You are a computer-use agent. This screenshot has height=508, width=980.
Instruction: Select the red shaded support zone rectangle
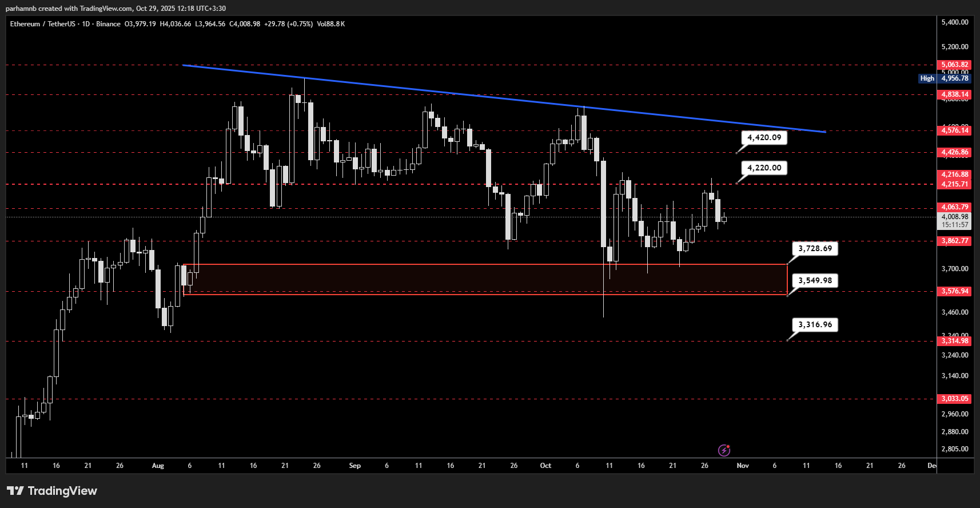[x=485, y=279]
